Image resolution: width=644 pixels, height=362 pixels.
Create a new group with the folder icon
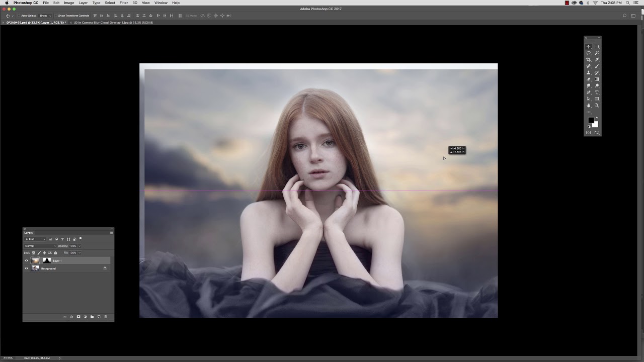pyautogui.click(x=92, y=317)
